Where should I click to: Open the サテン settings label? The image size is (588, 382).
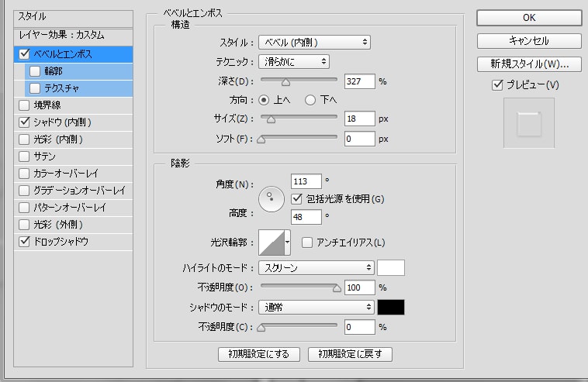(x=45, y=157)
